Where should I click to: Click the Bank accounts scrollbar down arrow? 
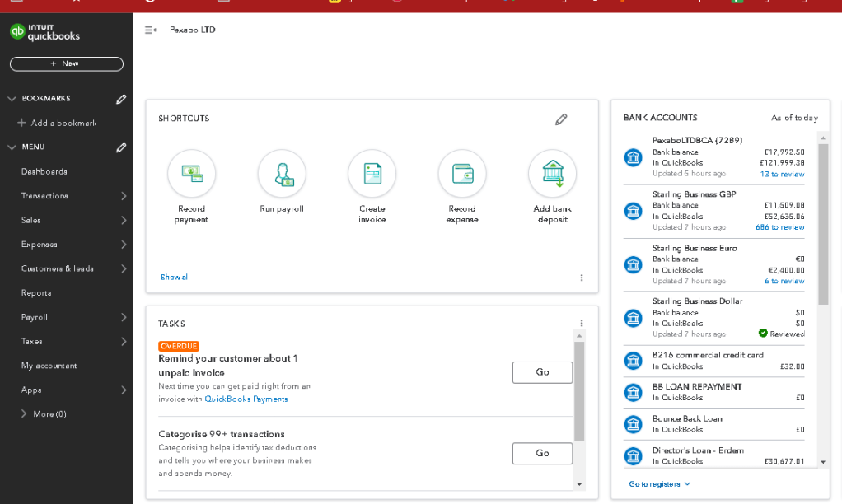(x=823, y=462)
